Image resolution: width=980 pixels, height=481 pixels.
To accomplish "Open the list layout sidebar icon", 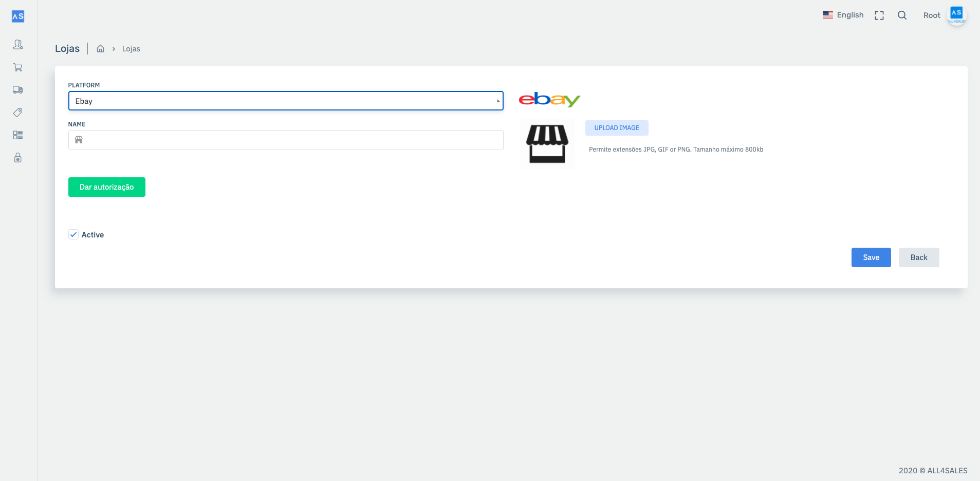I will click(x=18, y=135).
